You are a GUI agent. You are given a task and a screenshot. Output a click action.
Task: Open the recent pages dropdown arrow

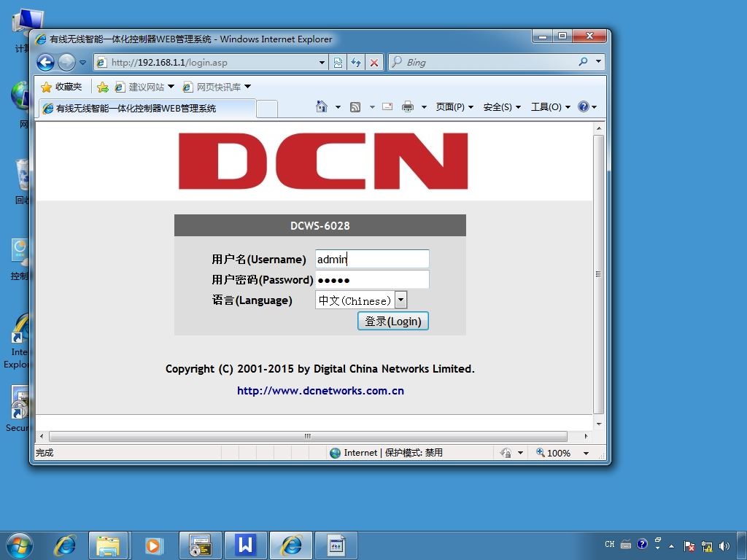pos(83,63)
